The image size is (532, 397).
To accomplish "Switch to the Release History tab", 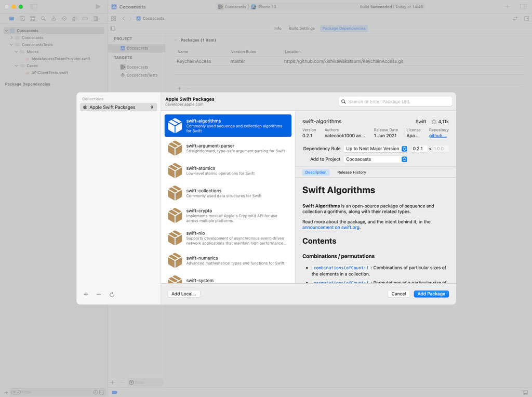I will 351,173.
